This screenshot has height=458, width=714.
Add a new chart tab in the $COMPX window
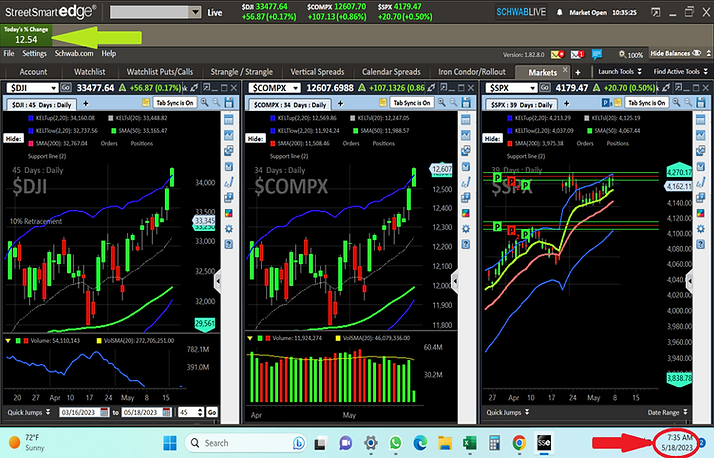click(340, 104)
